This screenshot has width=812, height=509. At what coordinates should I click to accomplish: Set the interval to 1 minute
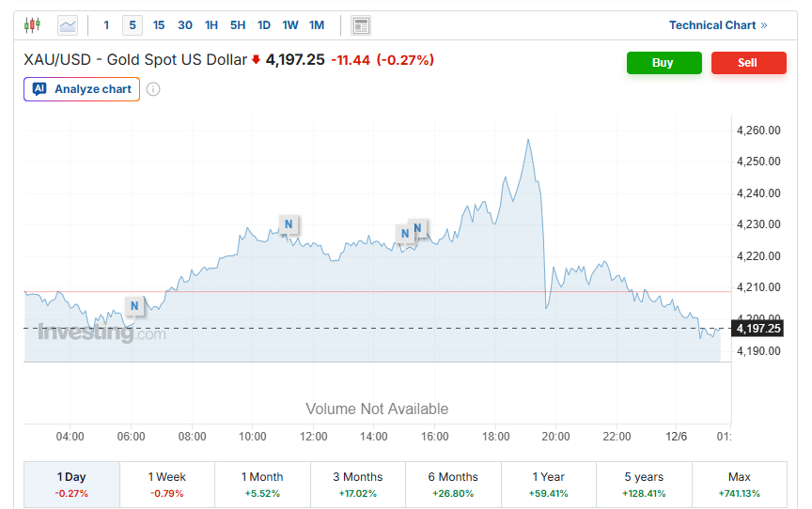pos(106,25)
